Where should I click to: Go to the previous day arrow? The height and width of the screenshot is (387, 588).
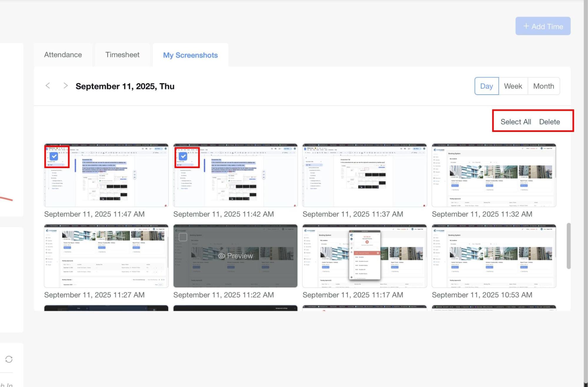click(x=48, y=86)
